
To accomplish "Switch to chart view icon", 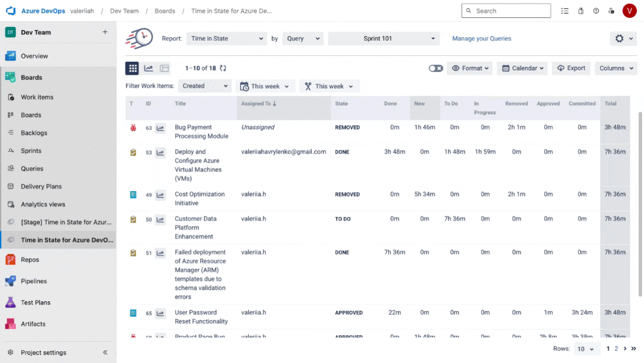I will coord(149,68).
